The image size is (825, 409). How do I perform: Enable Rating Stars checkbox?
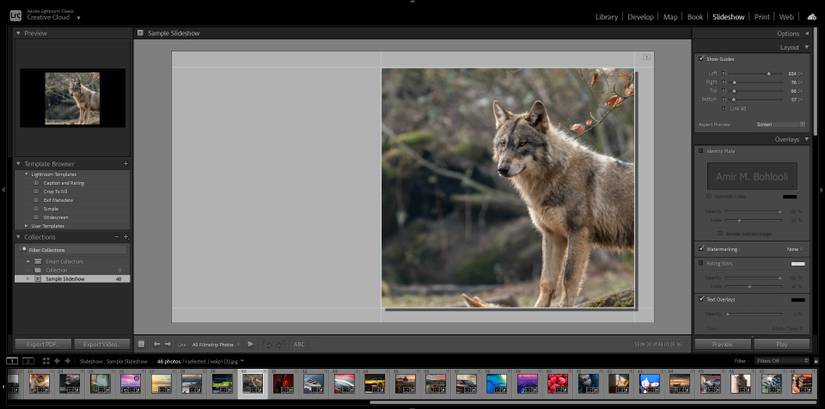point(701,263)
